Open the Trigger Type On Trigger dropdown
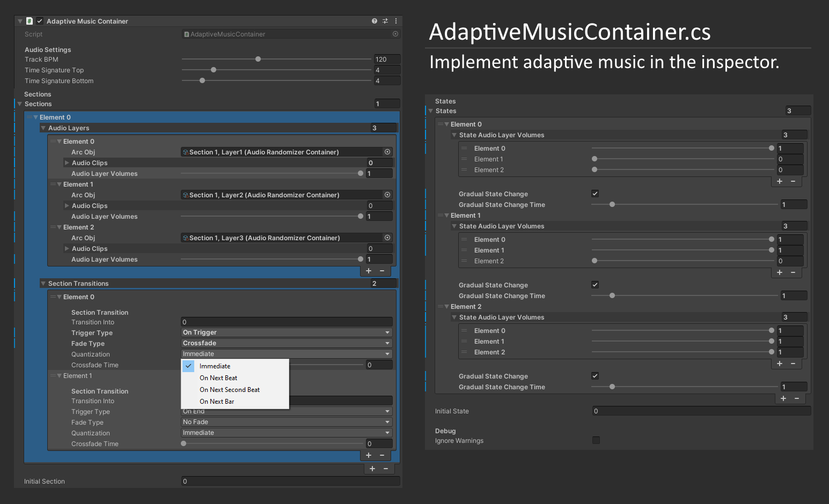Image resolution: width=829 pixels, height=504 pixels. [x=286, y=332]
